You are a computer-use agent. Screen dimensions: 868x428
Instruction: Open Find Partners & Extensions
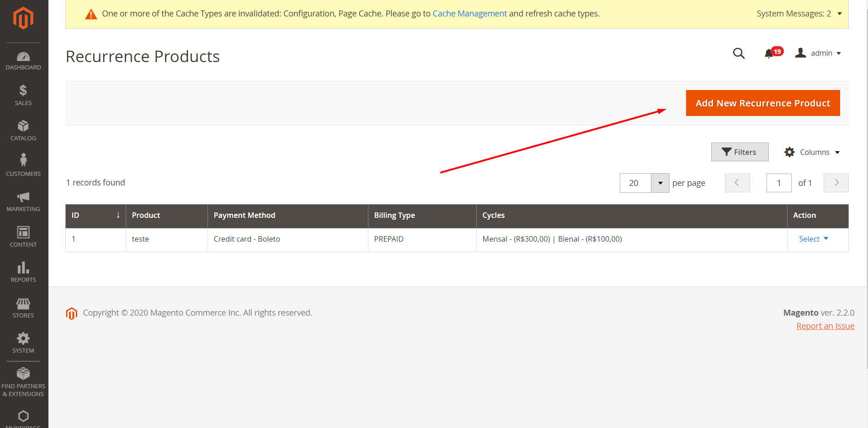coord(23,382)
